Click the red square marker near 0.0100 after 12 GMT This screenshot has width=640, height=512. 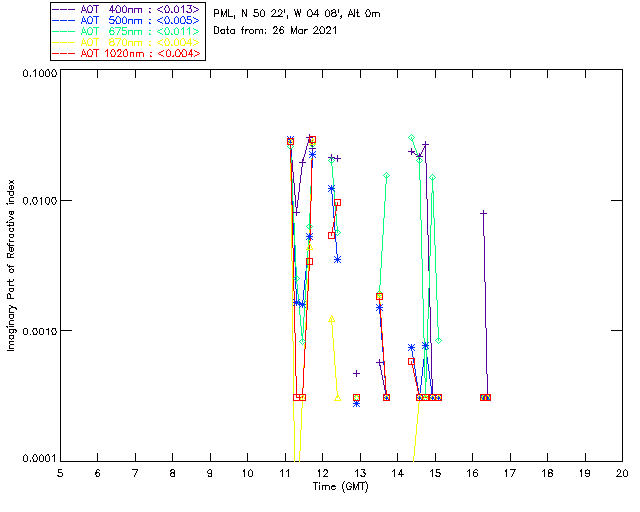[337, 203]
